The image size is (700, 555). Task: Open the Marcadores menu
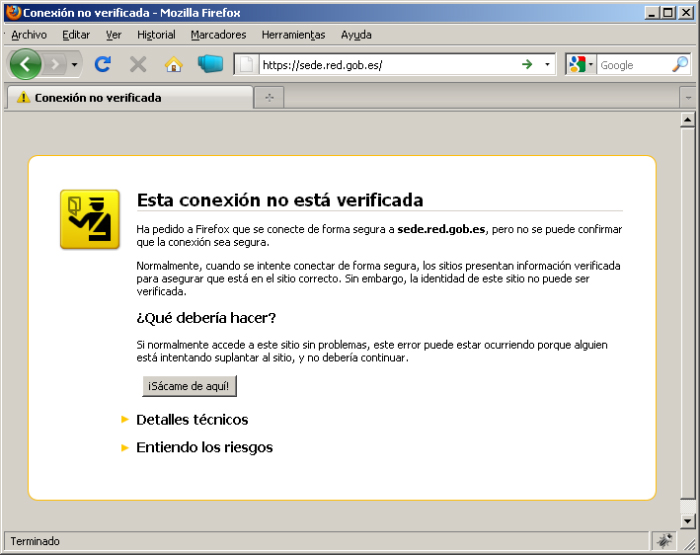coord(218,35)
